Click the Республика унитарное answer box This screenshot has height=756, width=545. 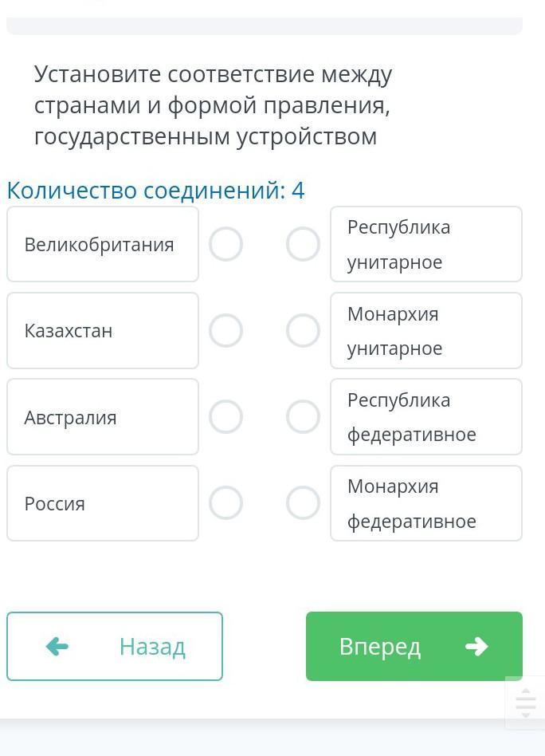click(x=426, y=244)
